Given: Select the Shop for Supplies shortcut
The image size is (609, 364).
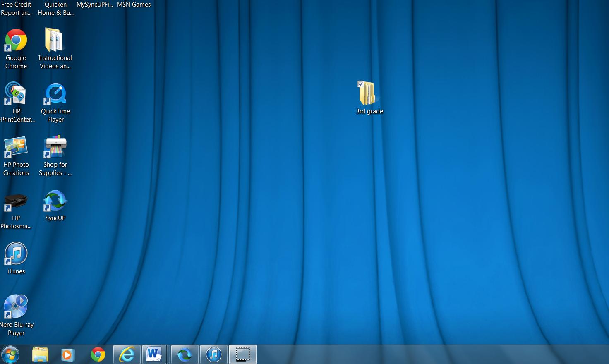Looking at the screenshot, I should [55, 148].
